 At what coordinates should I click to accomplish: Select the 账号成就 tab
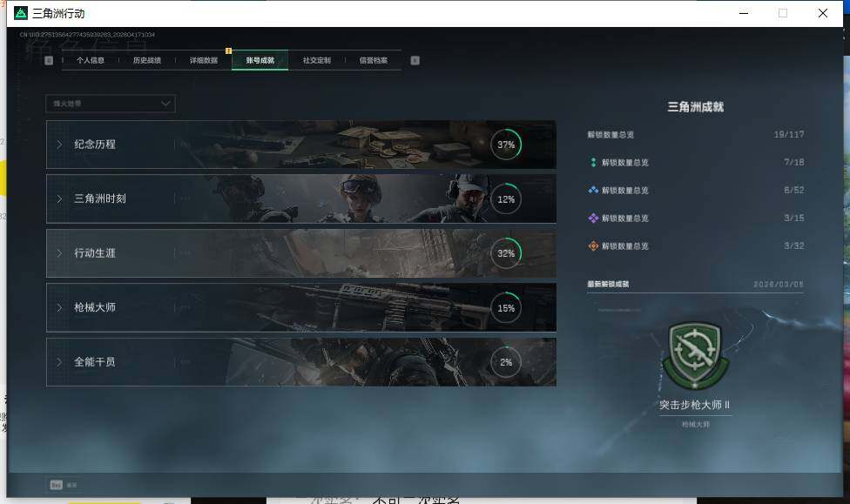pyautogui.click(x=260, y=61)
